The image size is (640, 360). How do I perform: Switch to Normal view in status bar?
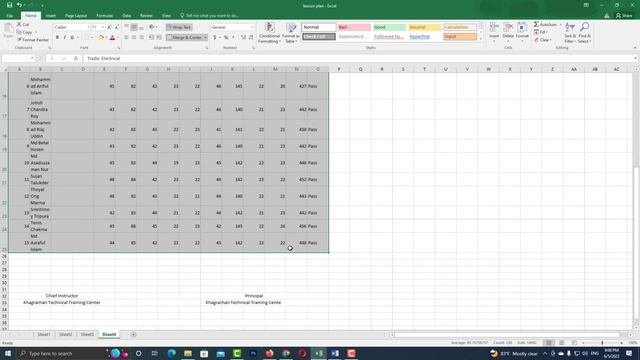point(549,343)
